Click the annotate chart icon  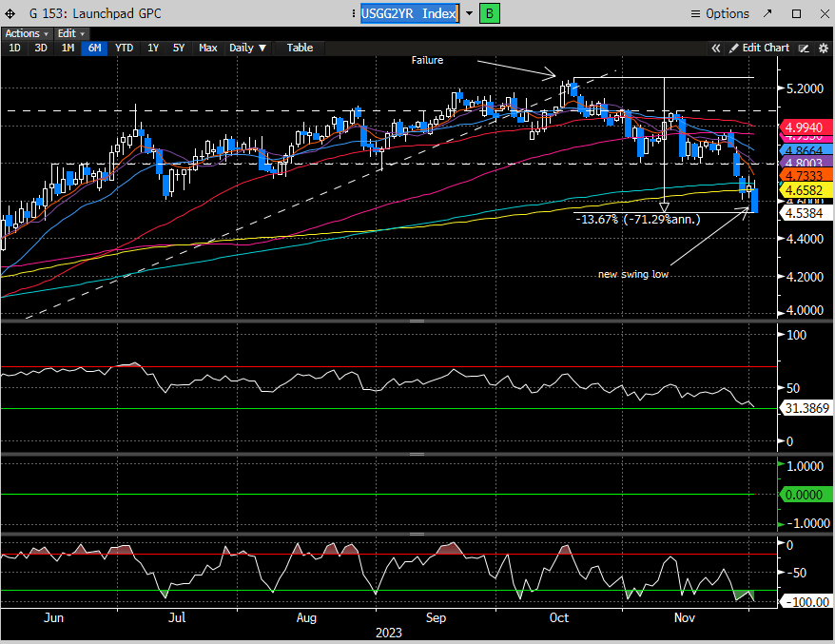804,48
